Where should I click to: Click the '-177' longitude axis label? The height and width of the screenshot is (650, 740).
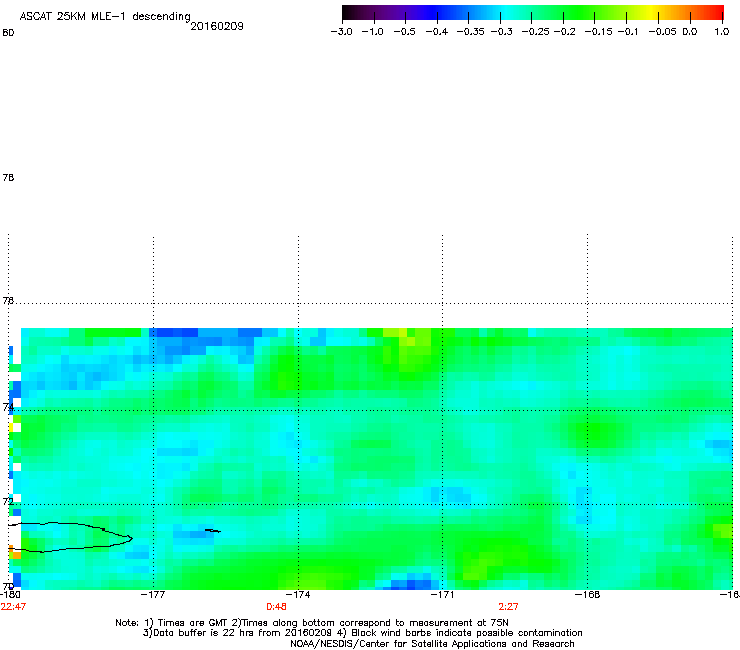pos(153,594)
